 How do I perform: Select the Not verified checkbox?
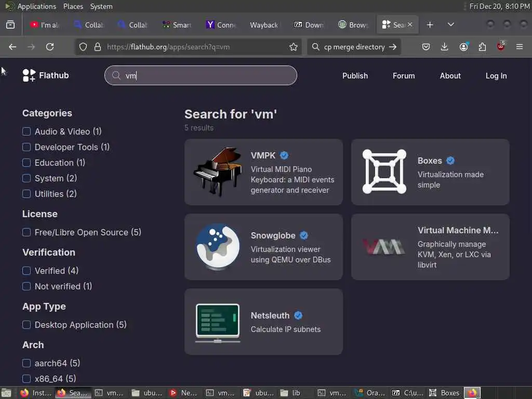click(26, 286)
